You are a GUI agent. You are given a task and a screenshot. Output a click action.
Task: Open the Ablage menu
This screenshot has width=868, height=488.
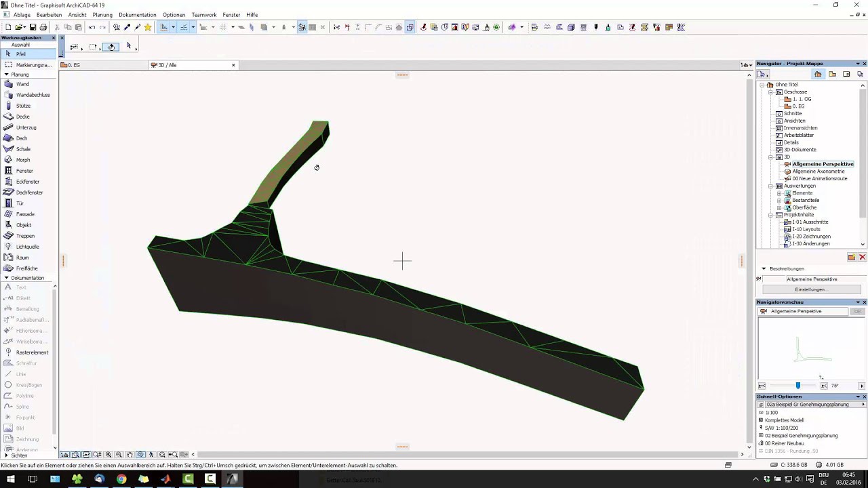[x=22, y=15]
